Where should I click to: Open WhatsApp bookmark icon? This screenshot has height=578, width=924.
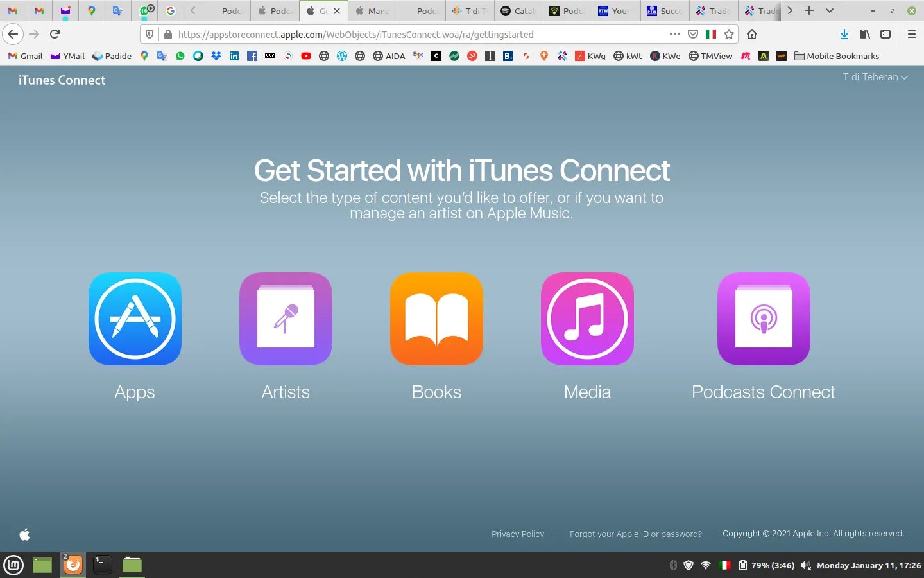click(x=180, y=56)
